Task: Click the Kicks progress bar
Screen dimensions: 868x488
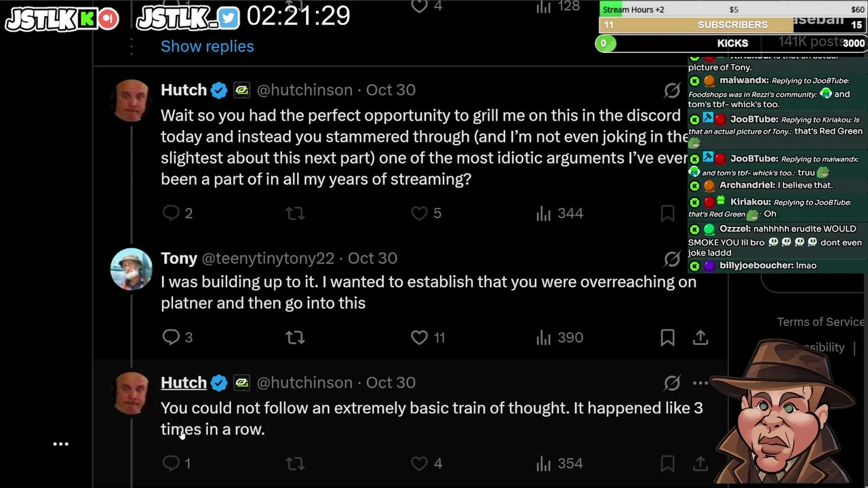Action: click(732, 43)
